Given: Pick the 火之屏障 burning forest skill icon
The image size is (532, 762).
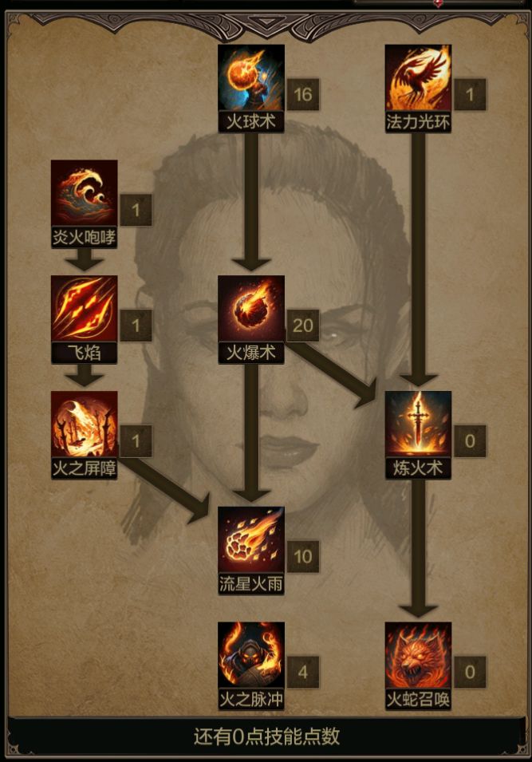Looking at the screenshot, I should coord(84,424).
